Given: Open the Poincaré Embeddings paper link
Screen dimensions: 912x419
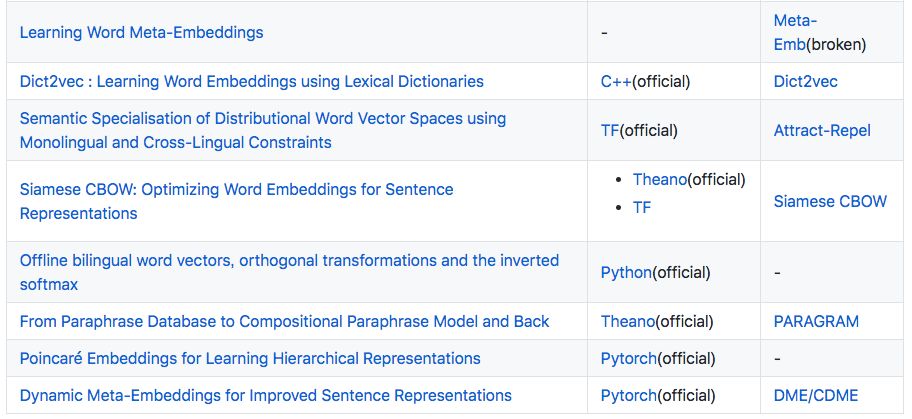Looking at the screenshot, I should (x=250, y=358).
